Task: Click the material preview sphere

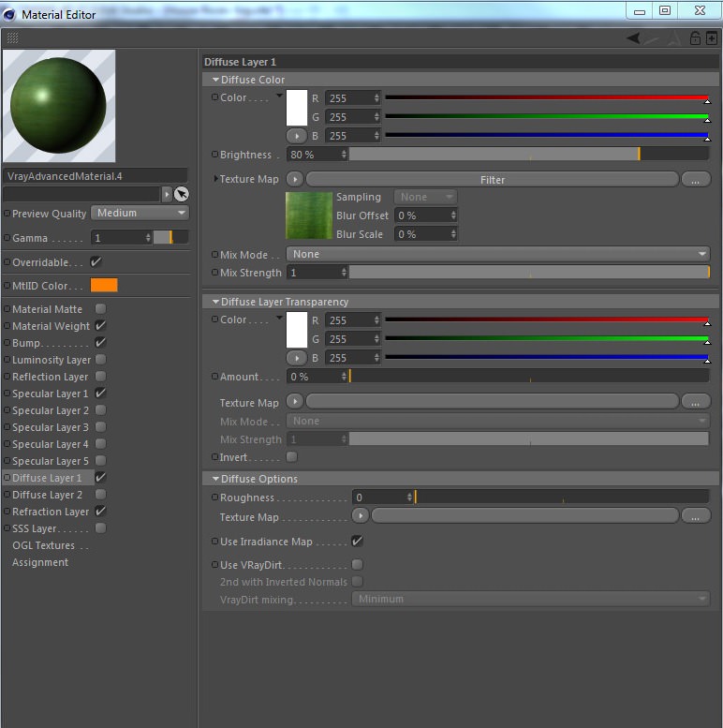Action: click(58, 105)
